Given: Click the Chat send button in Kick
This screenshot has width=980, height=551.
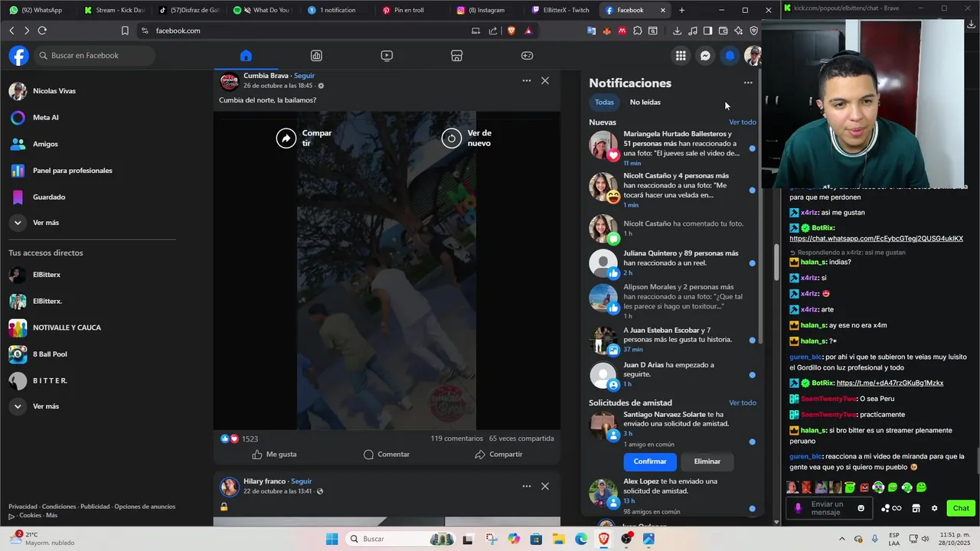Looking at the screenshot, I should (961, 508).
